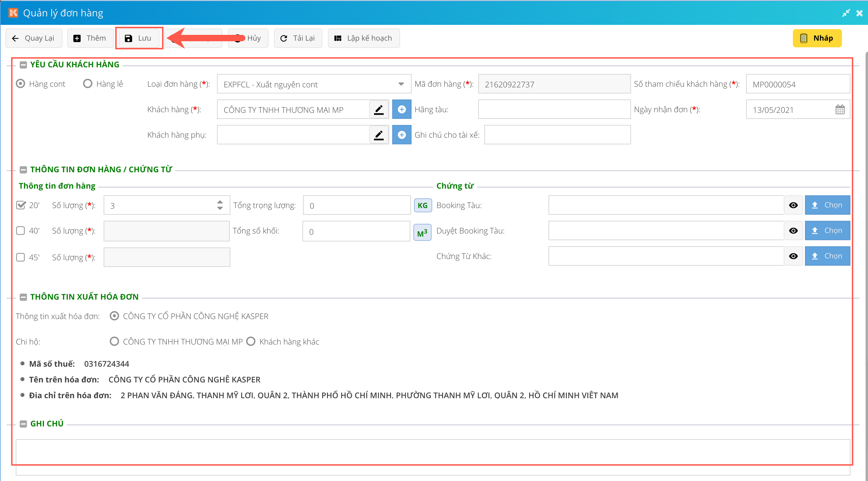Image resolution: width=868 pixels, height=481 pixels.
Task: View the Chứng Từ Khác document with the eye icon
Action: click(793, 256)
